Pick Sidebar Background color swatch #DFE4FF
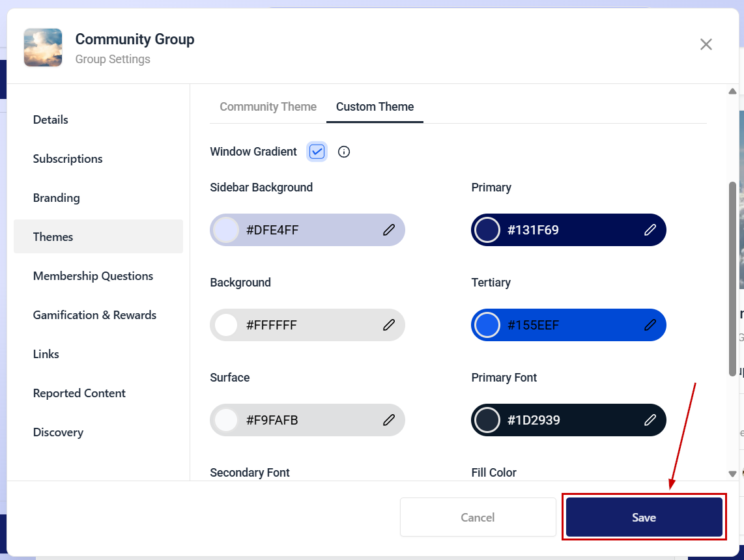Screen dimensions: 744x560 [x=226, y=230]
